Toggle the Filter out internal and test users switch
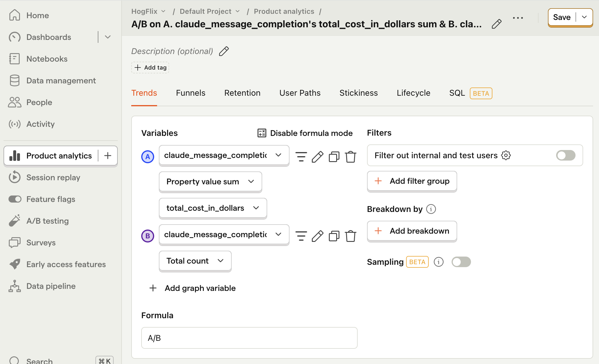Screen dimensions: 599x364 click(566, 155)
